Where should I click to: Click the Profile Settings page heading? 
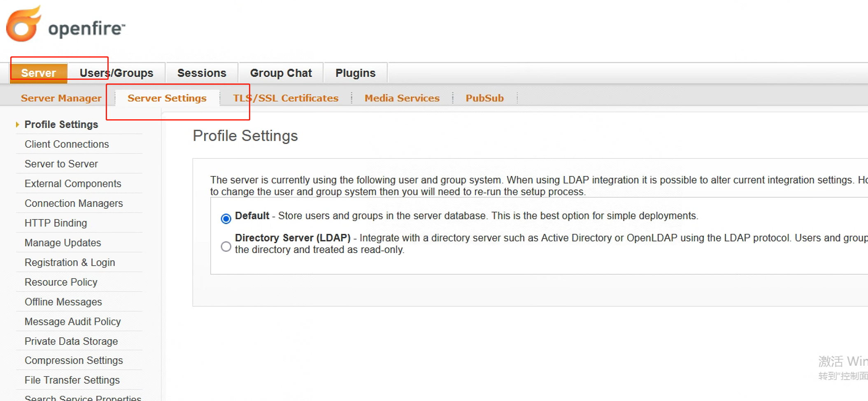pos(245,136)
